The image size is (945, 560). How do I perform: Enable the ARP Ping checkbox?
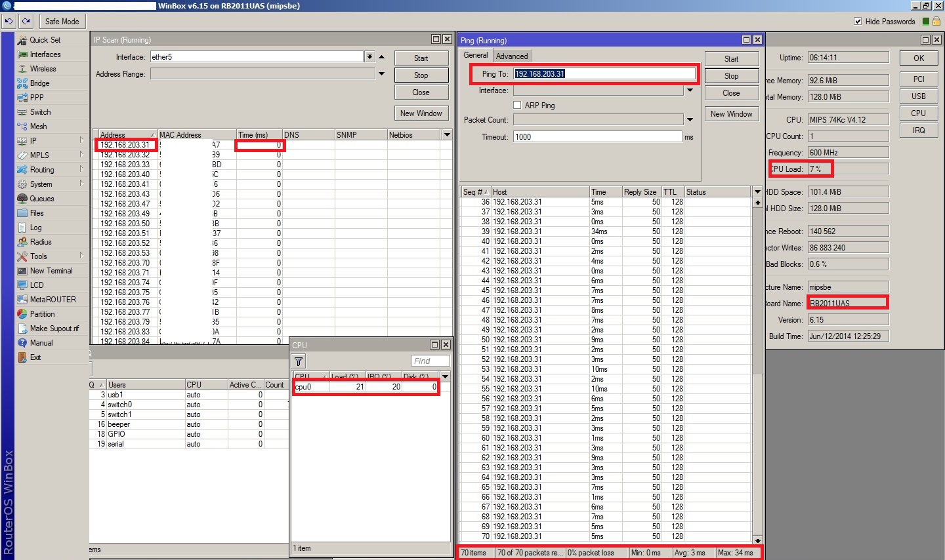[517, 105]
